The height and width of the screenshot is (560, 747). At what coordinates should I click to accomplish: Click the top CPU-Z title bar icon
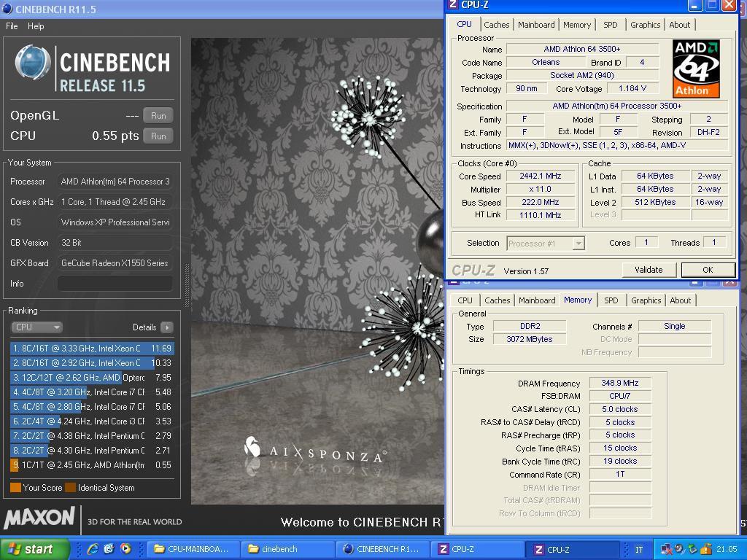click(x=454, y=5)
